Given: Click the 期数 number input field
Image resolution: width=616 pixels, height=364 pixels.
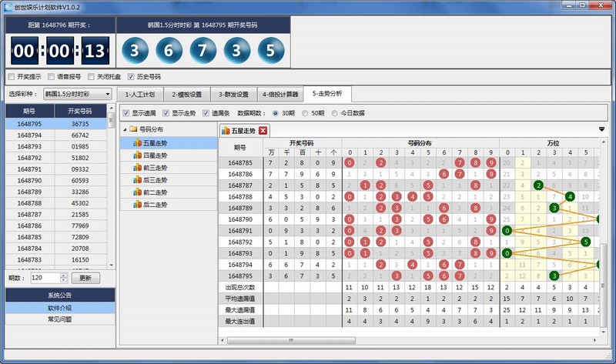Looking at the screenshot, I should click(x=45, y=278).
